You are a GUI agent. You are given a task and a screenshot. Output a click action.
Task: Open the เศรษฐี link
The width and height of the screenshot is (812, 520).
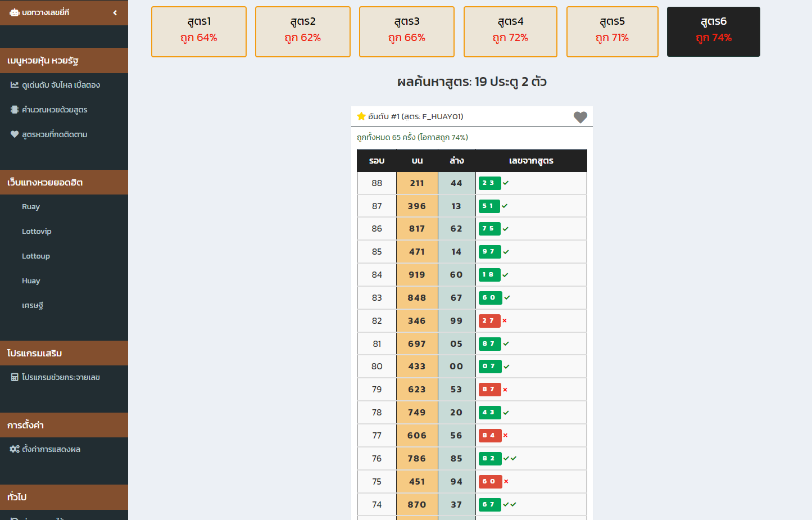coord(33,305)
